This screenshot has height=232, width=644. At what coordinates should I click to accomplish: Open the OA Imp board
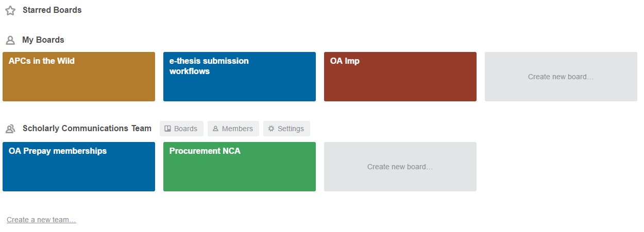pos(400,77)
